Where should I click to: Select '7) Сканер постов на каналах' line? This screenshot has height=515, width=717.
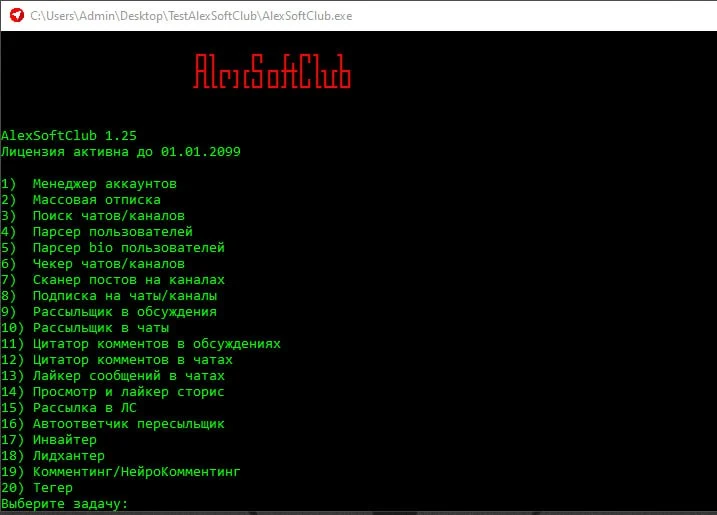tap(113, 280)
